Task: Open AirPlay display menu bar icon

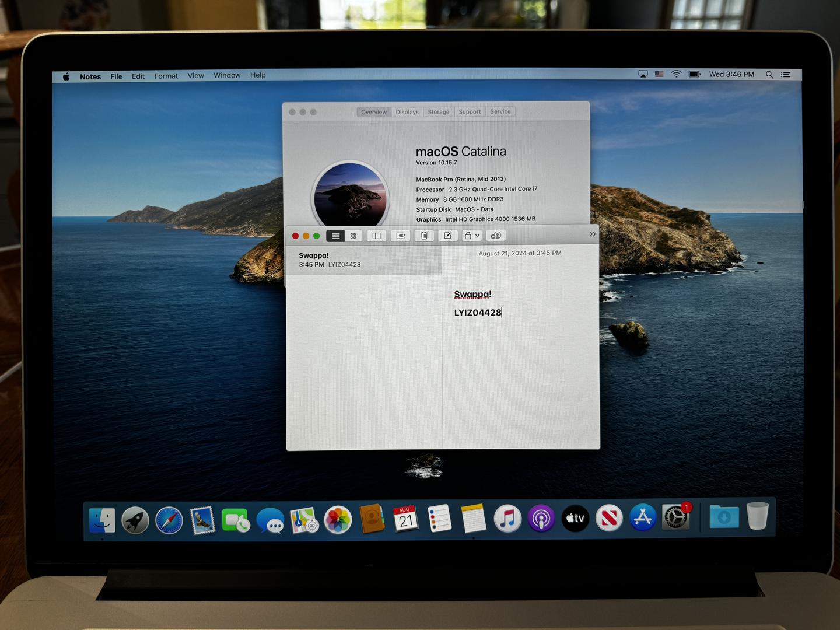Action: 643,74
